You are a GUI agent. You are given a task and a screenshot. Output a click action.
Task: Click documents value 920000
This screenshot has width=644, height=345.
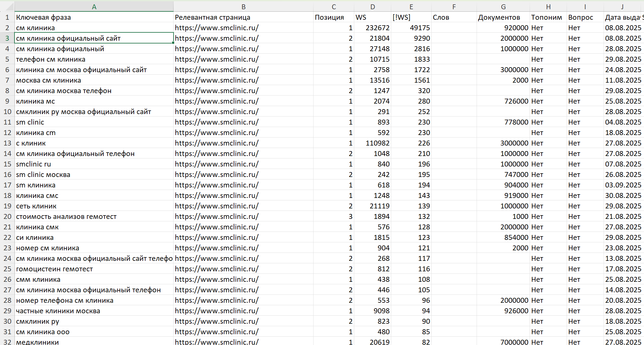(503, 28)
